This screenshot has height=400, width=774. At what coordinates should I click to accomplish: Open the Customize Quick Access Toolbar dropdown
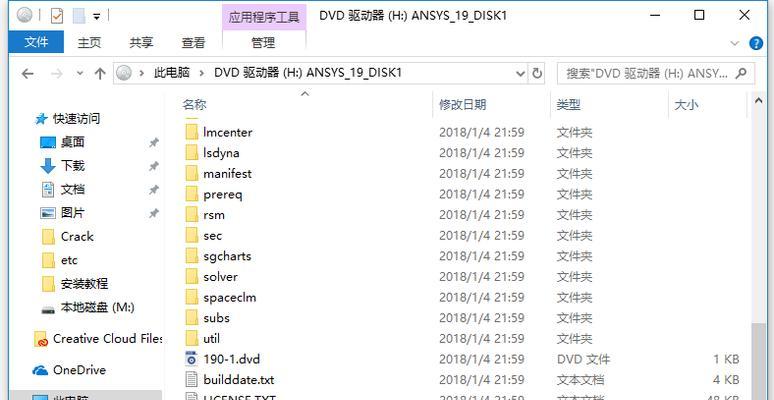pos(97,16)
